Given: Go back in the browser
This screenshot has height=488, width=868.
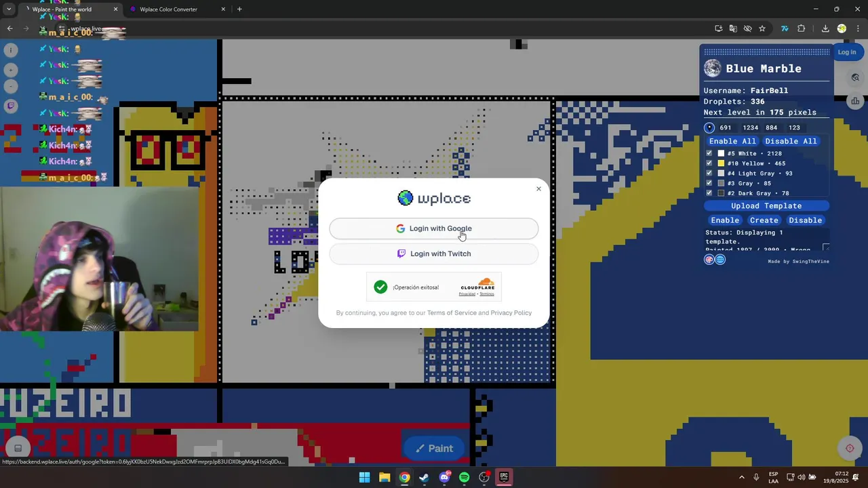Looking at the screenshot, I should pos(9,28).
